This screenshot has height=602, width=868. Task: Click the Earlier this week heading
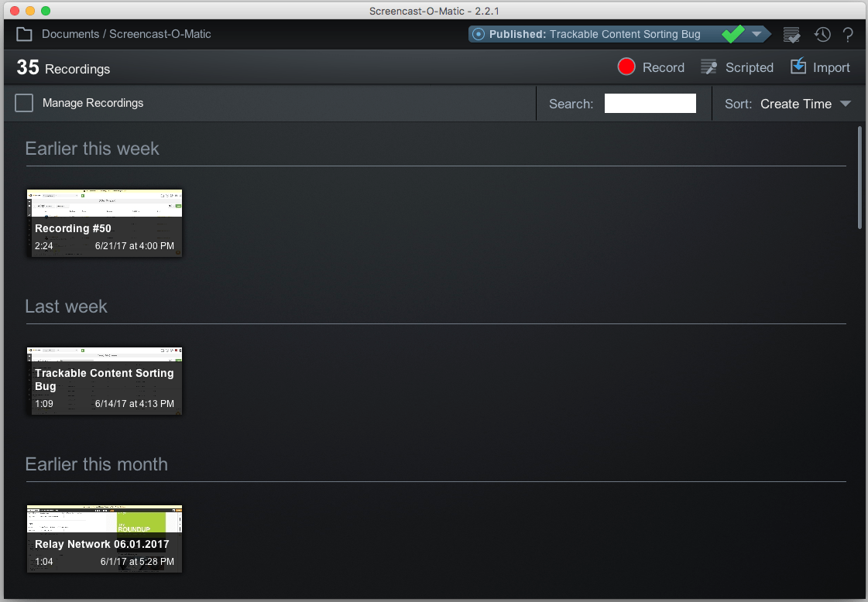point(92,149)
